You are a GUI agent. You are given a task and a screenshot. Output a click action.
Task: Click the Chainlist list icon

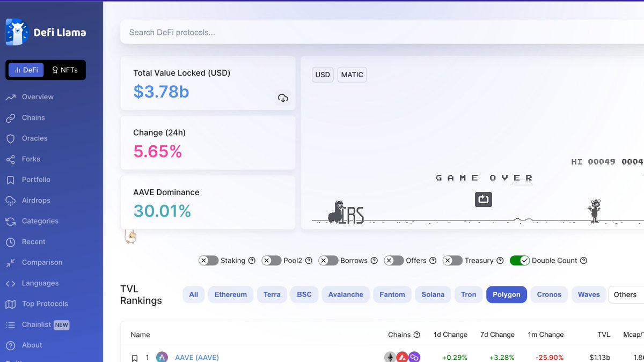[x=11, y=325]
